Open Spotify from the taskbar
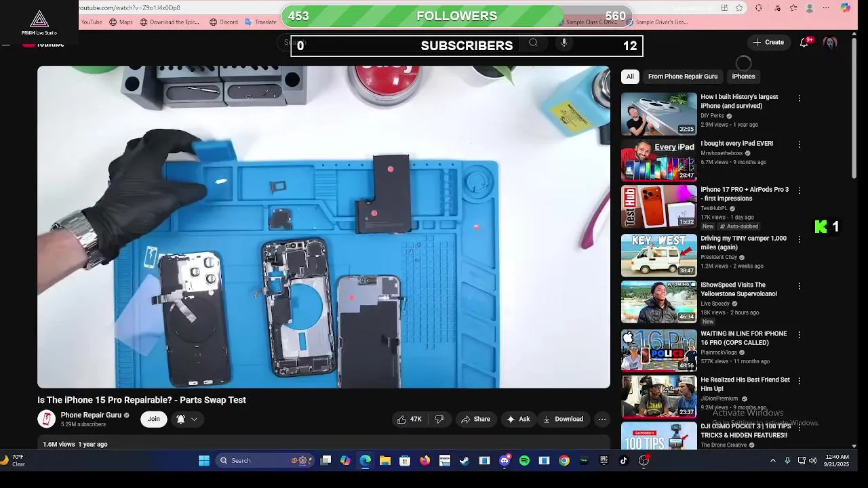This screenshot has width=868, height=488. [524, 461]
